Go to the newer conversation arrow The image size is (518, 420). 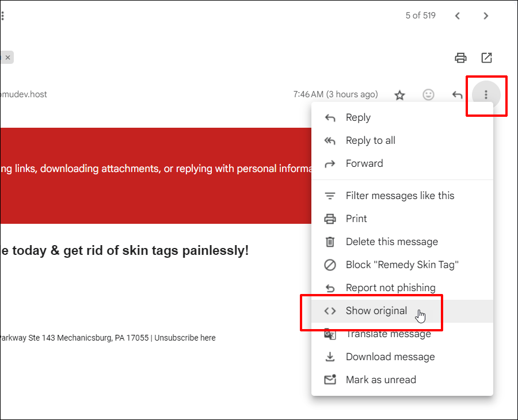coord(458,16)
